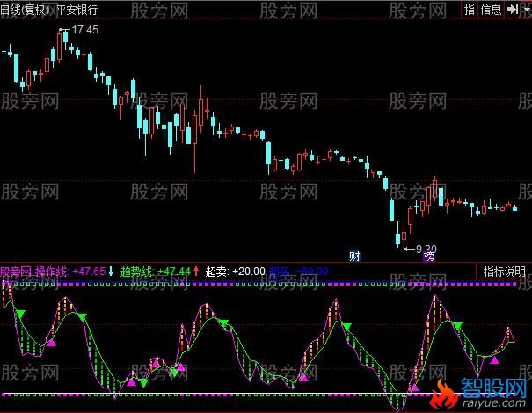Click the 超卖 +20.00 indicator value
The height and width of the screenshot is (413, 532).
235,272
